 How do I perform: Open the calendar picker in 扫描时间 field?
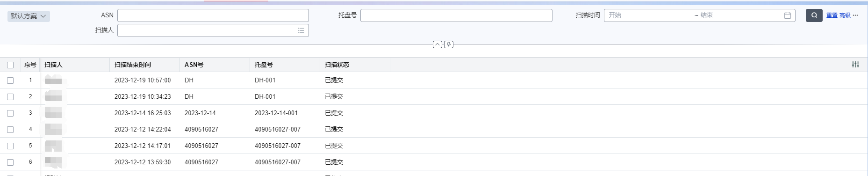point(787,15)
